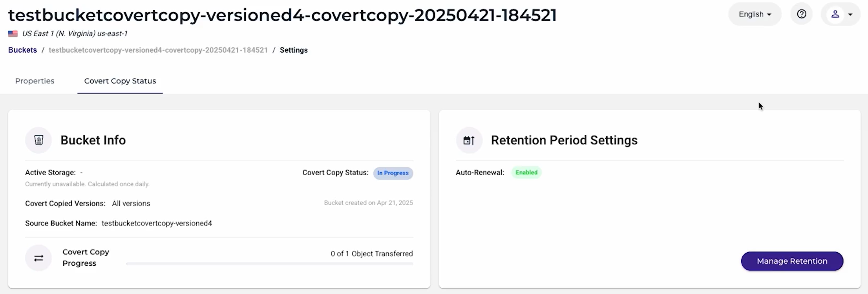The width and height of the screenshot is (868, 294).
Task: Click the Enabled Auto-Renewal badge
Action: click(x=526, y=173)
